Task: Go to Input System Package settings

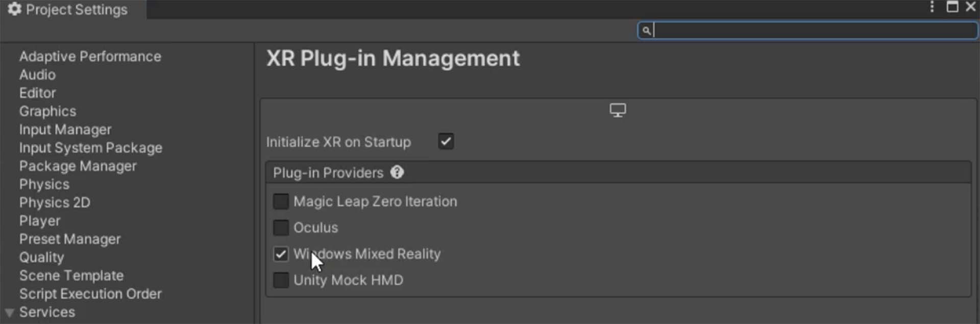Action: click(x=91, y=148)
